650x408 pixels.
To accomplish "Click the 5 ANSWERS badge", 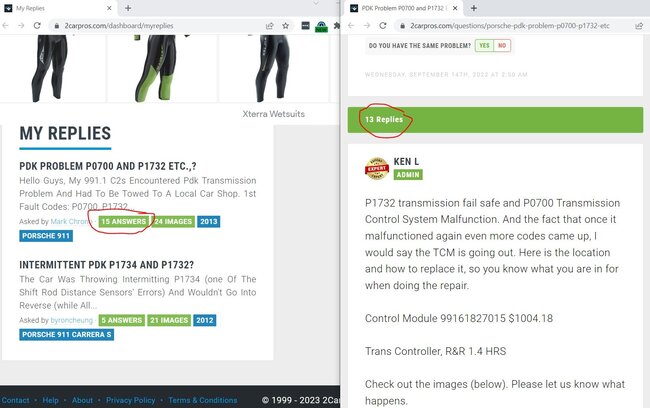I will tap(122, 321).
